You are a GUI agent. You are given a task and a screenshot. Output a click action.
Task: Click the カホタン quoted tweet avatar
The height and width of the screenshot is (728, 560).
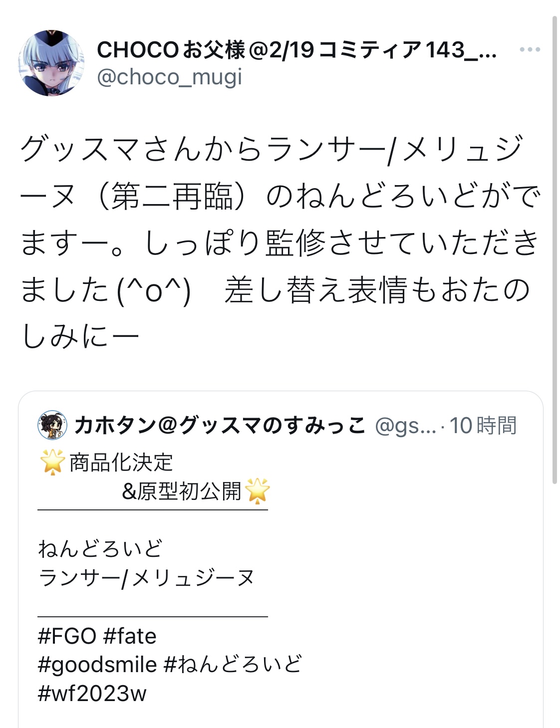coord(52,425)
